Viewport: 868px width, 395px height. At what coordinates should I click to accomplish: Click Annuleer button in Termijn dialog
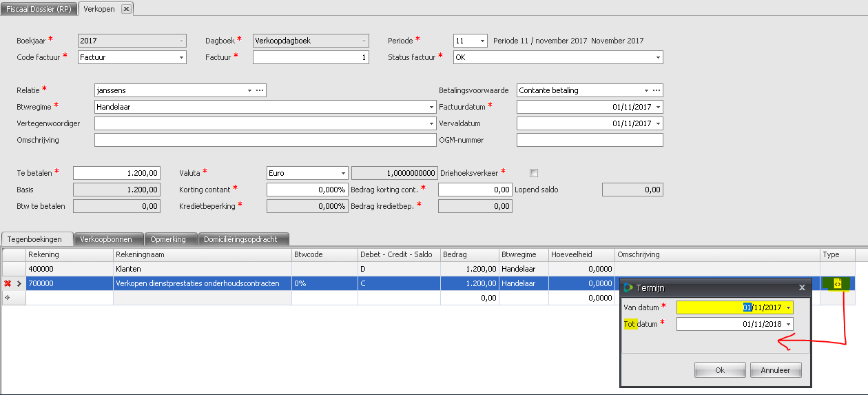(x=775, y=370)
